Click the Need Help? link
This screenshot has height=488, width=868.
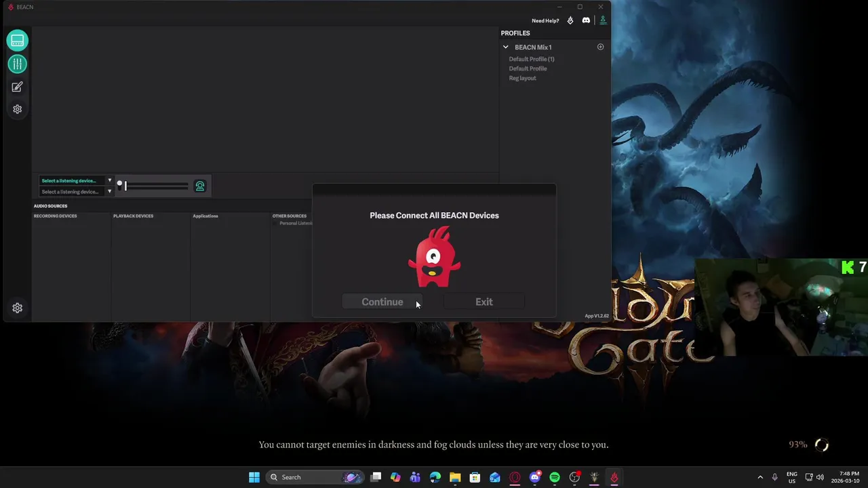pyautogui.click(x=545, y=21)
